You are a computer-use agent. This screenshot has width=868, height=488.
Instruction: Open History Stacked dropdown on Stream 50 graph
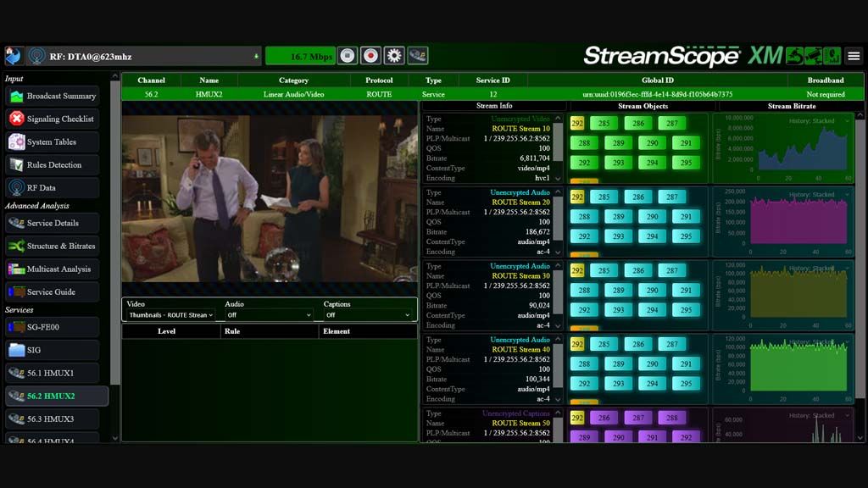[x=818, y=415]
